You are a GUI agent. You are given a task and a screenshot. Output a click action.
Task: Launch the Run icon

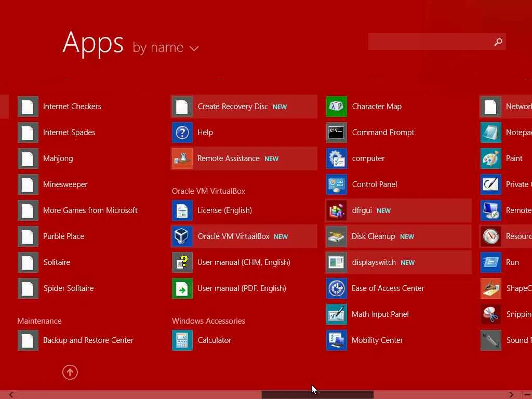[490, 262]
